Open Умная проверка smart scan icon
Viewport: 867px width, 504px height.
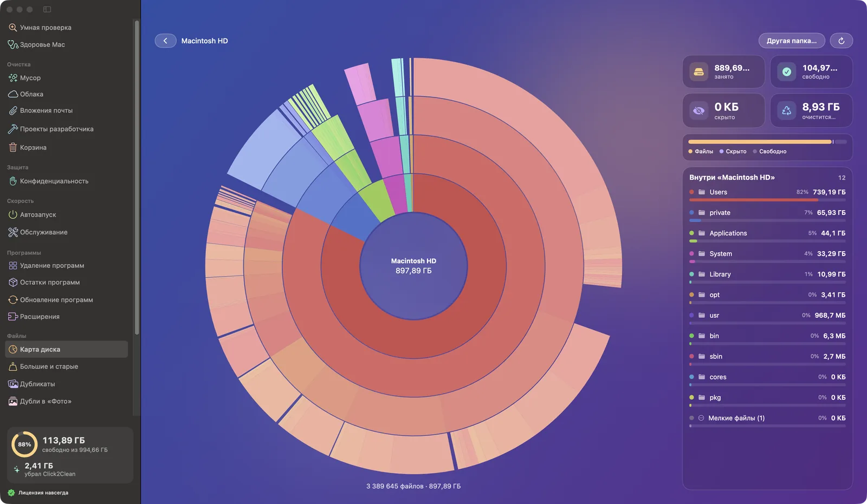(13, 27)
